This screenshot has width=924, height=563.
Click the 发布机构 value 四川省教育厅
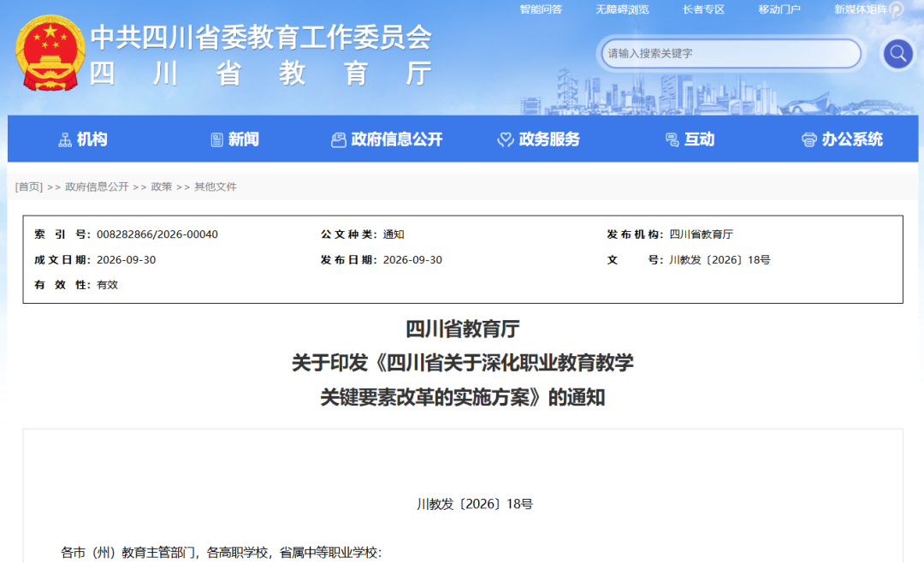pyautogui.click(x=702, y=234)
